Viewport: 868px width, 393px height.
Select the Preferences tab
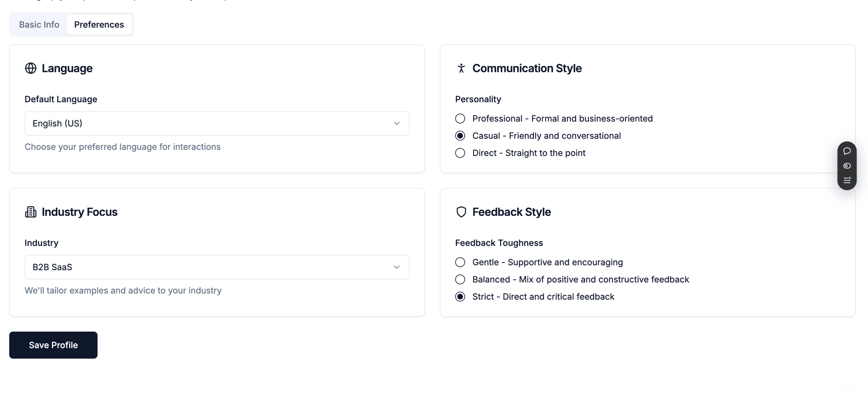[x=99, y=25]
